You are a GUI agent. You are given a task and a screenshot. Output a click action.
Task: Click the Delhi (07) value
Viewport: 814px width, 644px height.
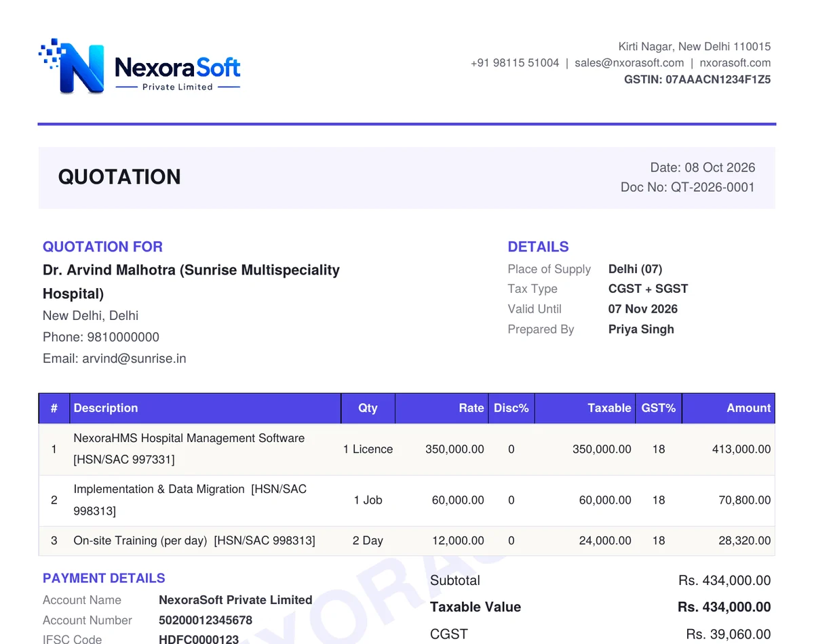click(x=635, y=269)
